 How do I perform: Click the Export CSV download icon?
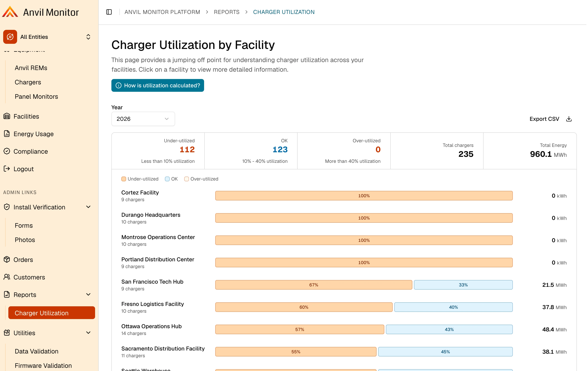click(569, 119)
